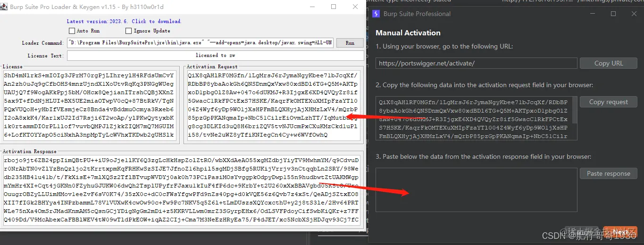Click the 'Loader Command:' label

(x=42, y=43)
